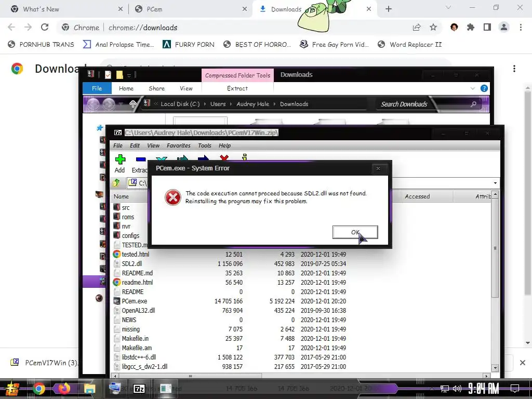Select libstdc++-6.dll in the 7-Zip list

(x=139, y=357)
